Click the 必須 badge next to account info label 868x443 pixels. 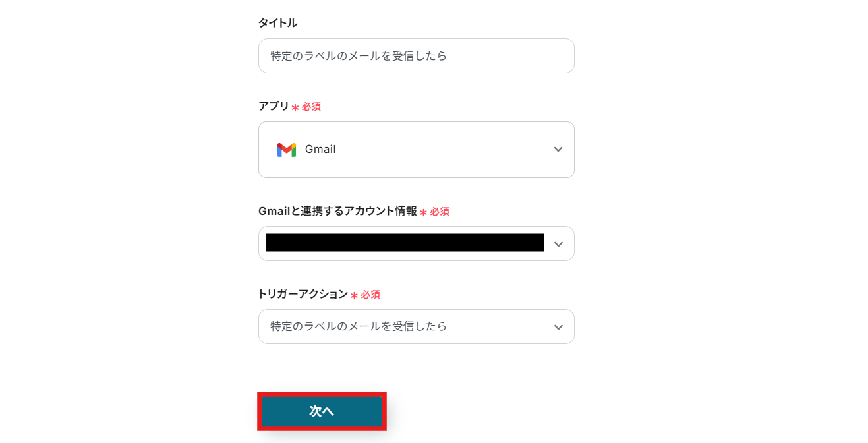pos(441,212)
